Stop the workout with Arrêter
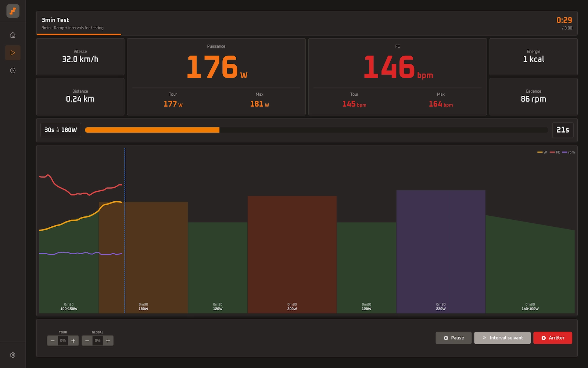 (x=553, y=338)
